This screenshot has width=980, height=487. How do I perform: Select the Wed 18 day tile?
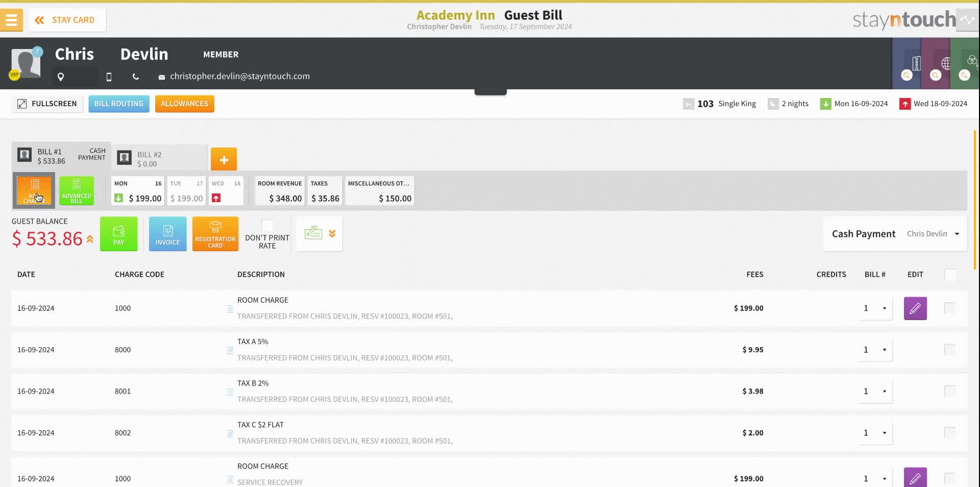coord(226,191)
